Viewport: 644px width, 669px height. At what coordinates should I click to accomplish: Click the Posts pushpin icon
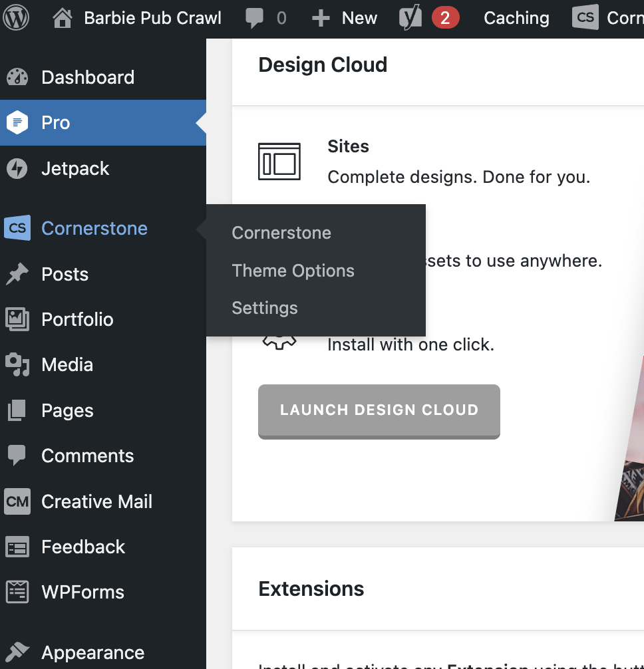pyautogui.click(x=17, y=274)
